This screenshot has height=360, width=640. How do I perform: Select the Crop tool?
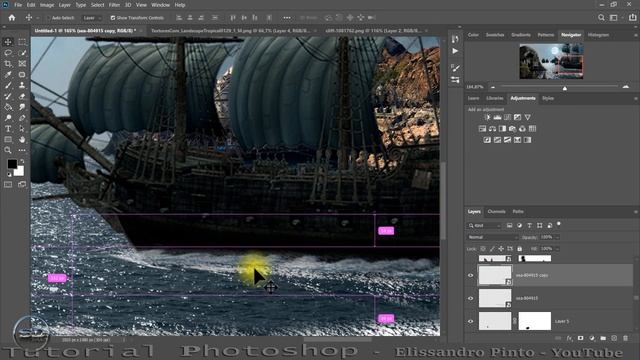click(8, 64)
